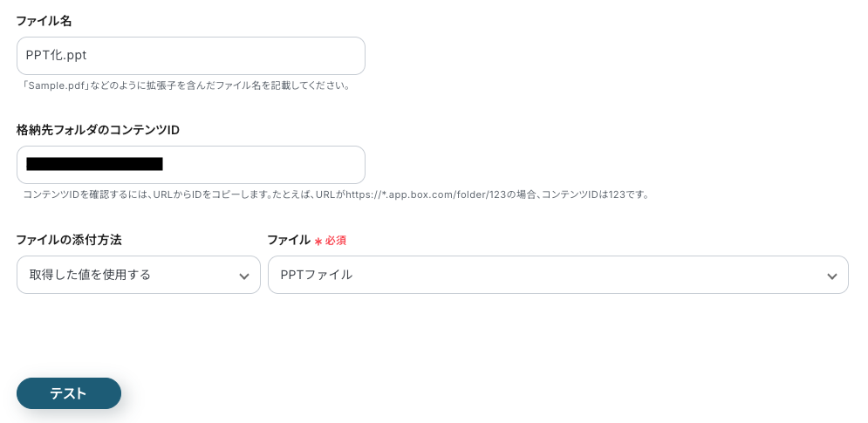Click the ファイル label above PPTファイル
This screenshot has width=868, height=423.
click(288, 240)
